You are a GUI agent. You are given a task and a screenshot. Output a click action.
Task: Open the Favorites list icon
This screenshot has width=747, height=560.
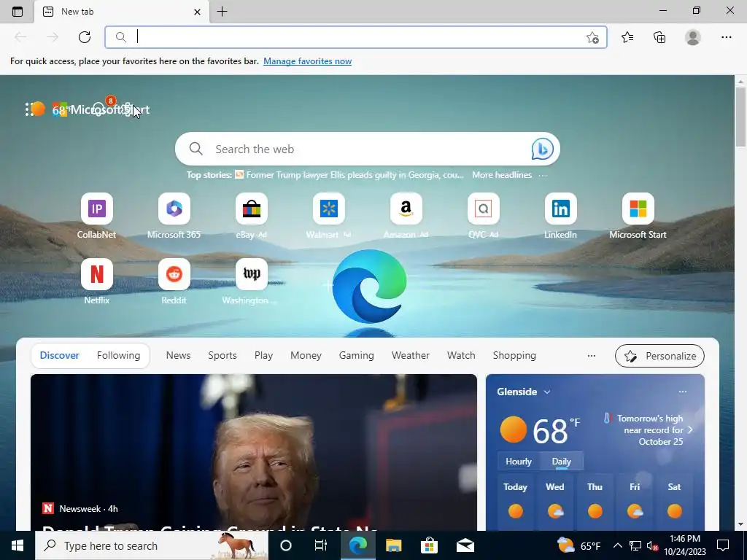click(627, 37)
